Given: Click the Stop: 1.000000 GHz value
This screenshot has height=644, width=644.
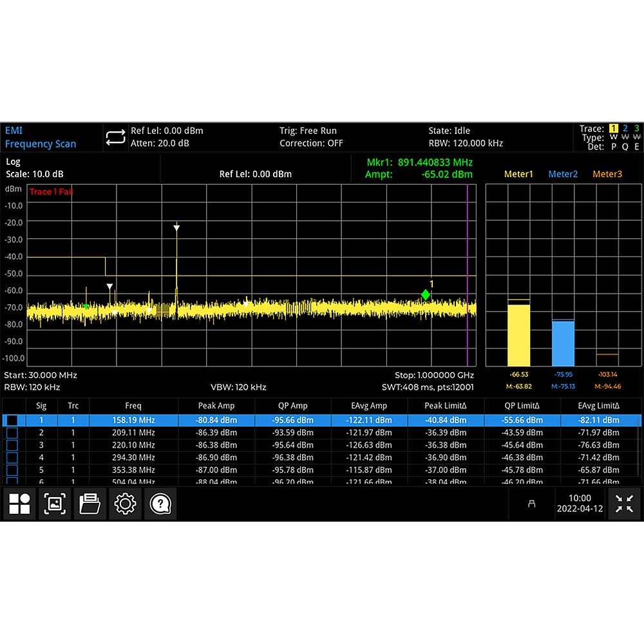Looking at the screenshot, I should tap(434, 375).
